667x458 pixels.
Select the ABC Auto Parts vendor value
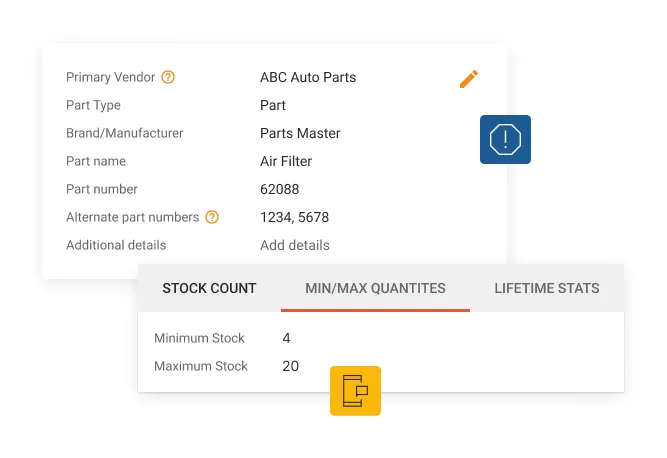pos(308,77)
